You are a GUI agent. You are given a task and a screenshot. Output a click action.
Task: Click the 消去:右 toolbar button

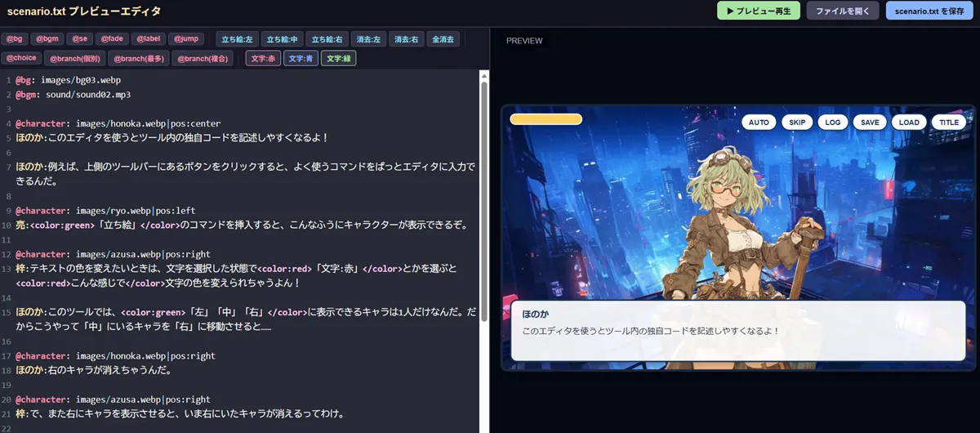click(407, 39)
